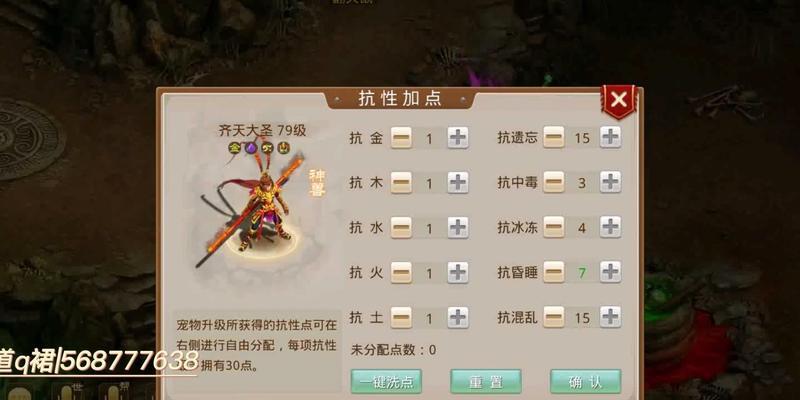
Task: Add a point to 抗火 resistance
Action: coord(458,272)
